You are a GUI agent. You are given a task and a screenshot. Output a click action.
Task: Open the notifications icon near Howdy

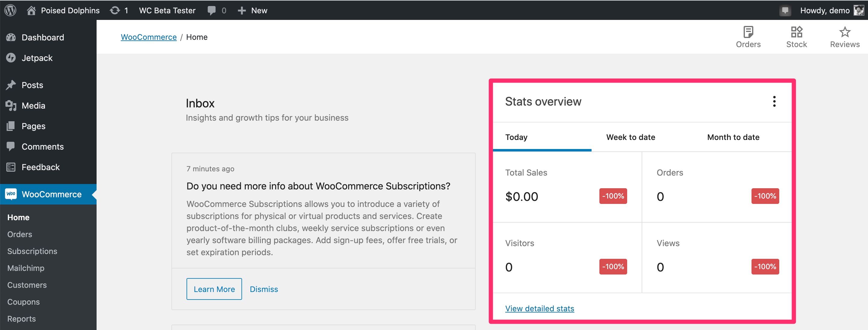pyautogui.click(x=785, y=11)
